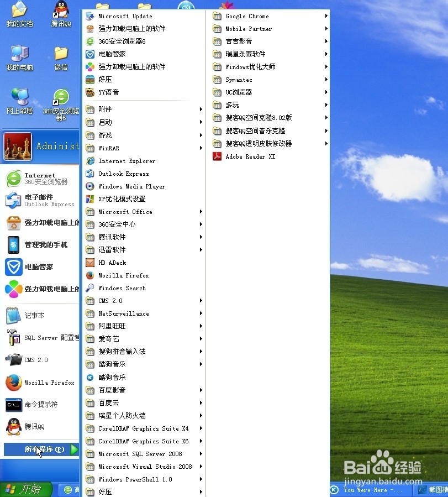Click 所有程序 (P) button

[41, 449]
